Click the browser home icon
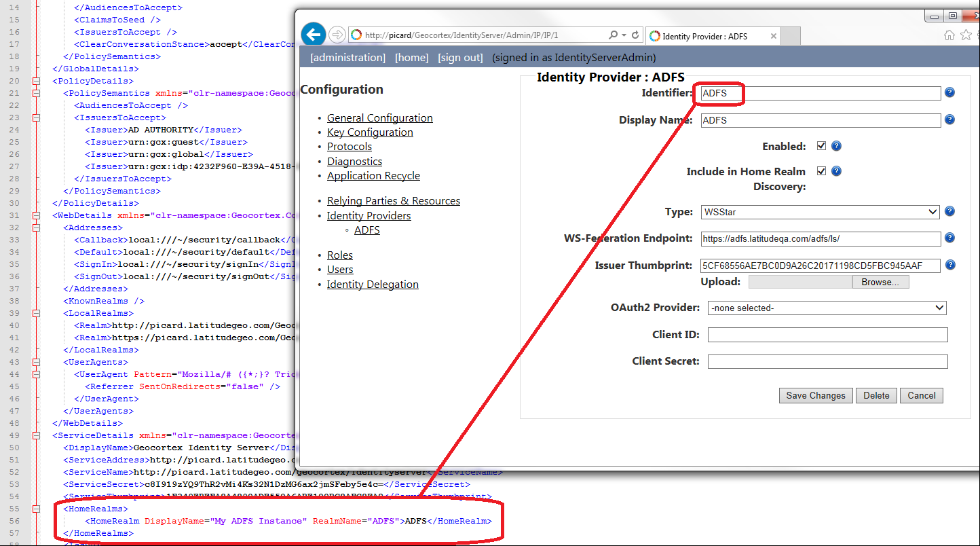Screen dimensions: 980x546 coord(950,35)
